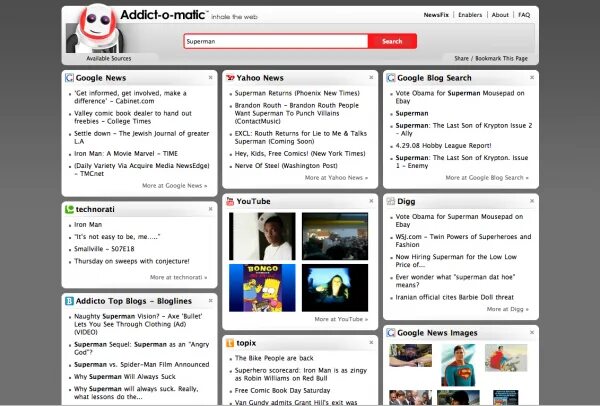600x406 pixels.
Task: Open 'WSJ.com – Twin Powers of Superheroes' item
Action: click(463, 241)
